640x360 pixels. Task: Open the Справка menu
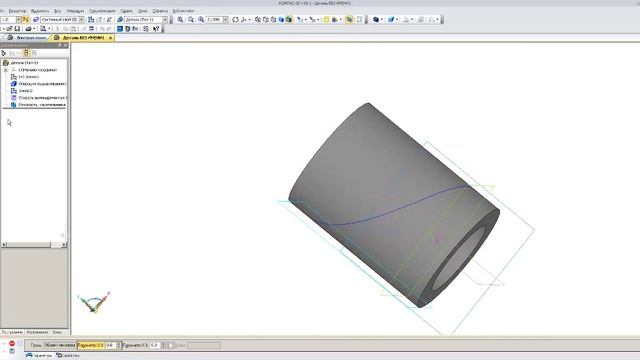[160, 11]
